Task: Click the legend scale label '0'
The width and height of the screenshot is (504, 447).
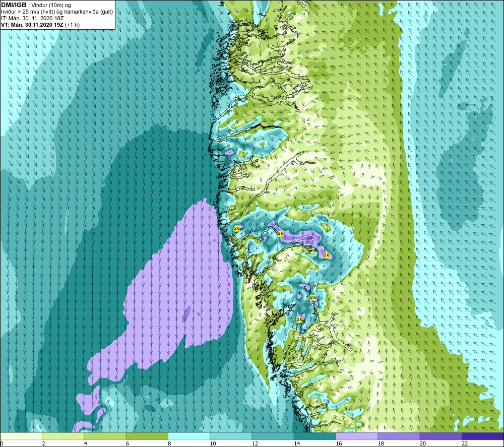Action: (x=2, y=443)
